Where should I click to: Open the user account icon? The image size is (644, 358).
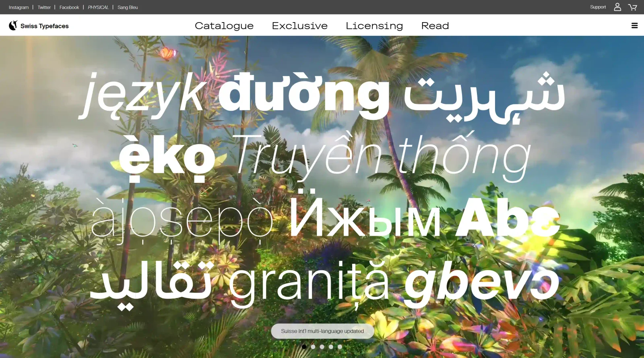coord(617,7)
